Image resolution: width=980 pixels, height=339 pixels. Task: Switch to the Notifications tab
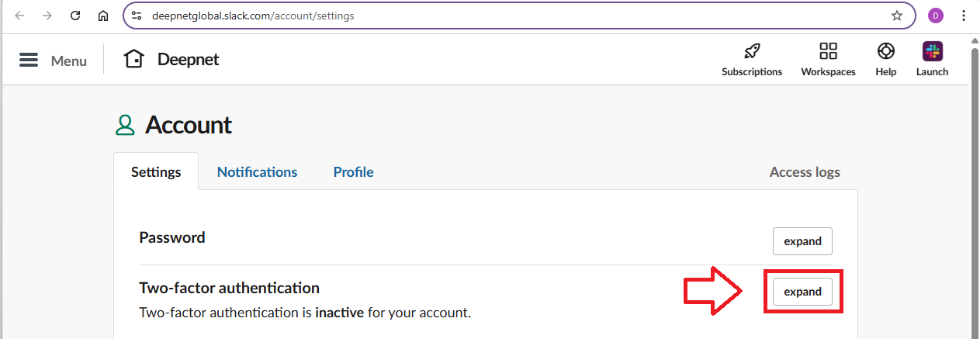coord(257,172)
